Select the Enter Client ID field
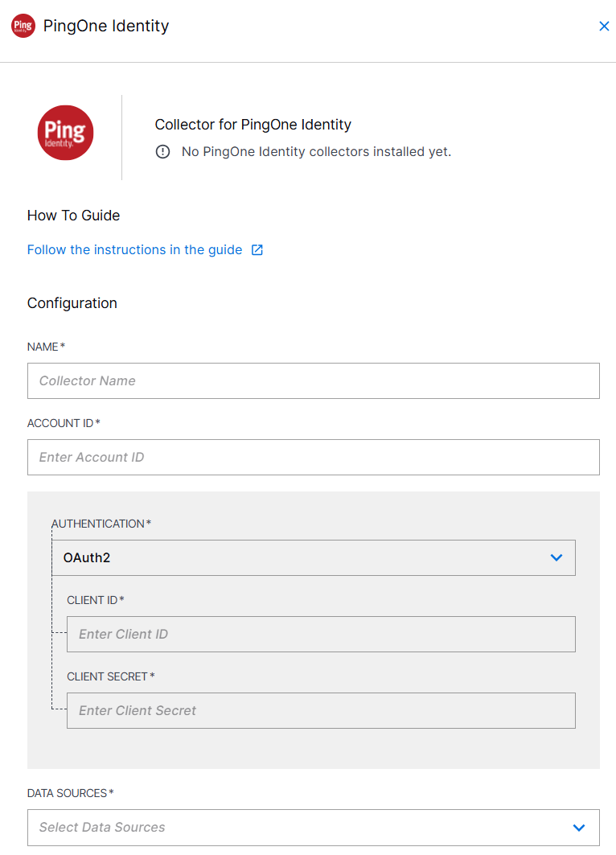 click(321, 634)
